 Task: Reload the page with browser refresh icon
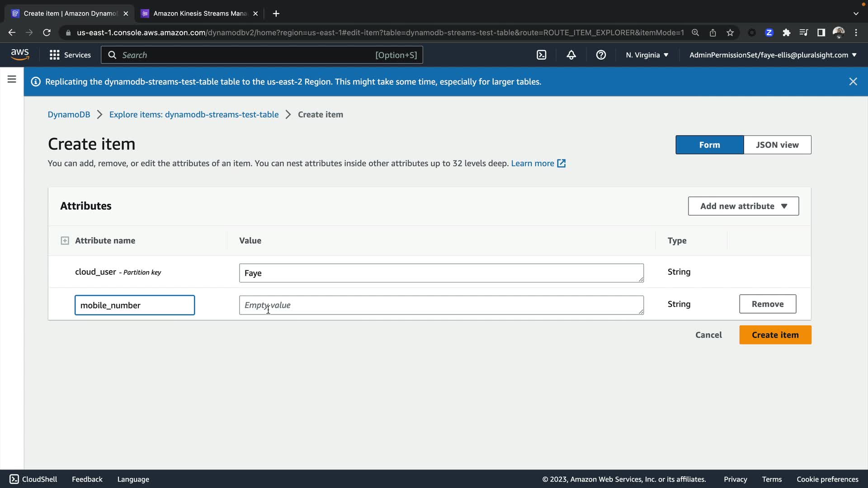47,33
